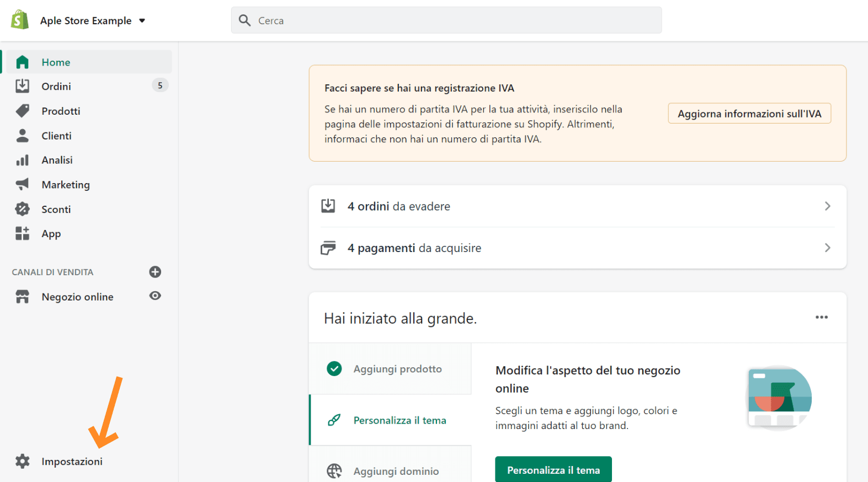
Task: Click the payments card icon
Action: [328, 248]
